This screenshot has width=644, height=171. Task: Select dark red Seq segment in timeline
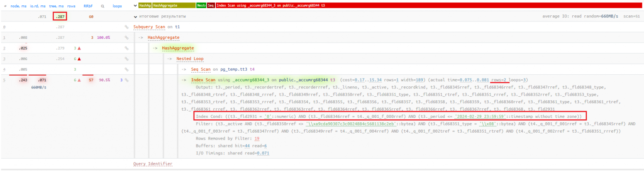[x=211, y=6]
